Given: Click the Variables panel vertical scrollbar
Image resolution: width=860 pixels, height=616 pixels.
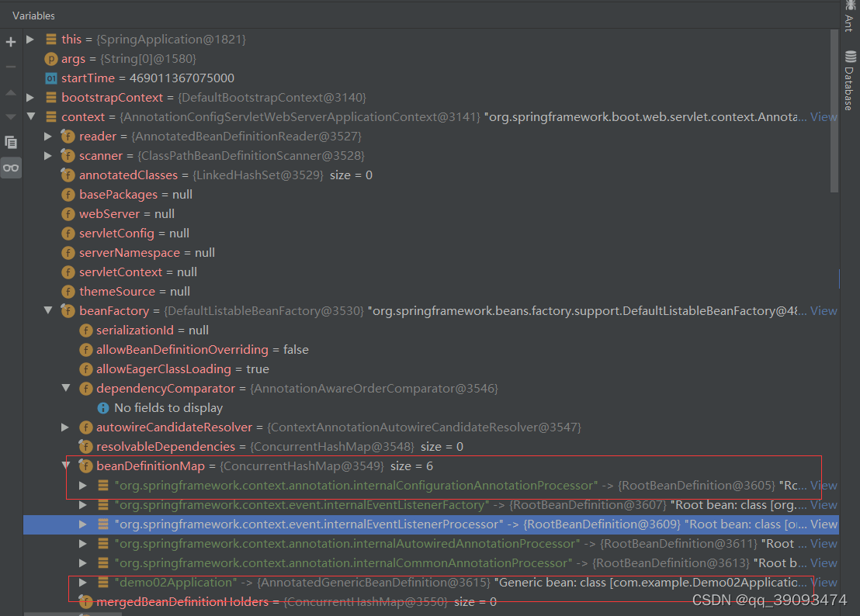Looking at the screenshot, I should (x=834, y=109).
